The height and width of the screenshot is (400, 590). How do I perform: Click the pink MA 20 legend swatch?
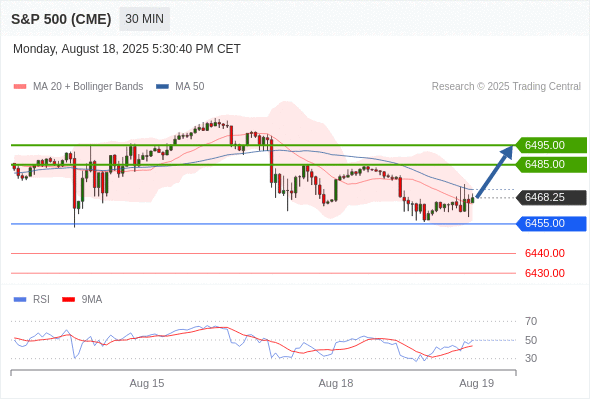[x=20, y=87]
